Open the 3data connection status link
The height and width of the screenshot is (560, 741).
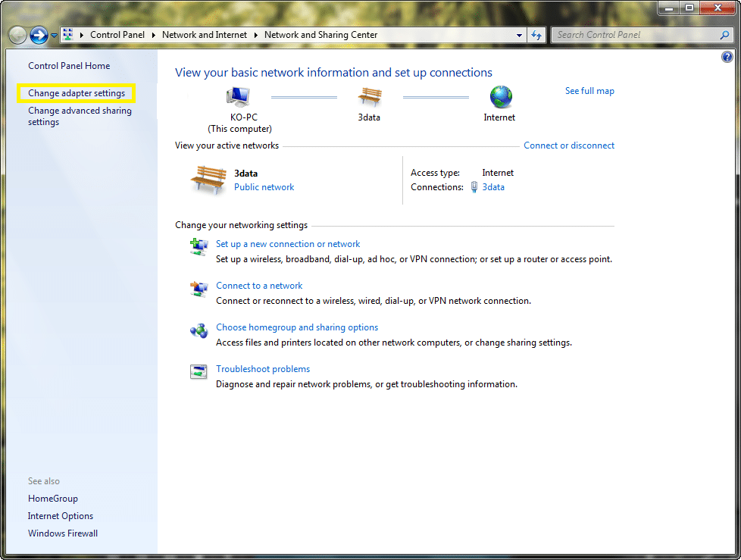pyautogui.click(x=493, y=187)
